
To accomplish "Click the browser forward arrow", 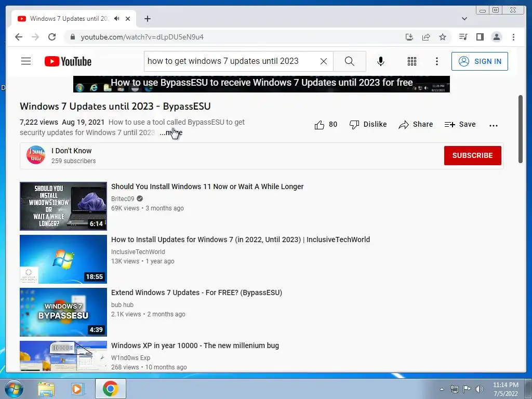I will [x=35, y=37].
